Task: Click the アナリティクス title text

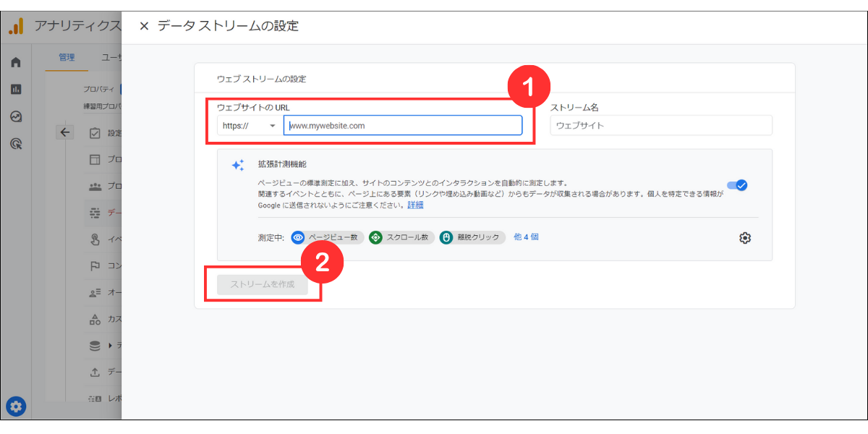Action: [77, 26]
